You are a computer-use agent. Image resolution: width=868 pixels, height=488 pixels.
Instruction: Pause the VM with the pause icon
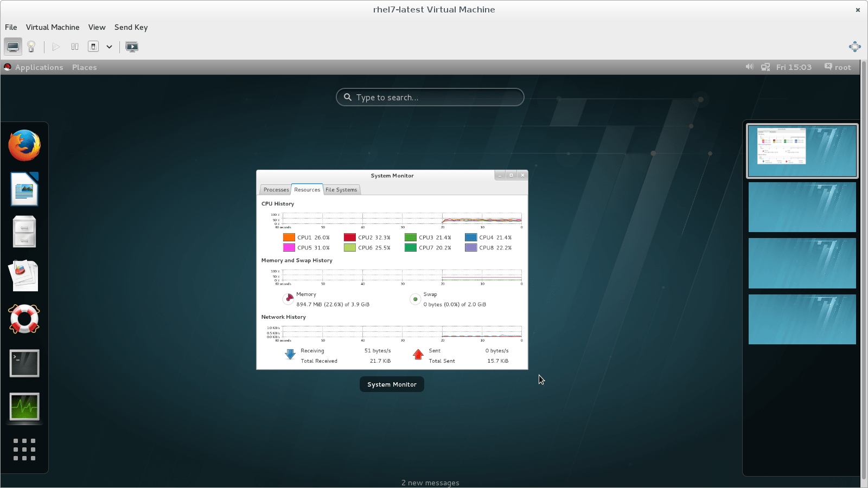pyautogui.click(x=74, y=47)
